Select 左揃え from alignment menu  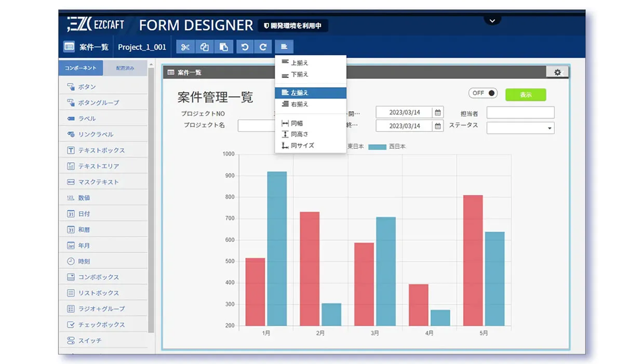click(310, 93)
